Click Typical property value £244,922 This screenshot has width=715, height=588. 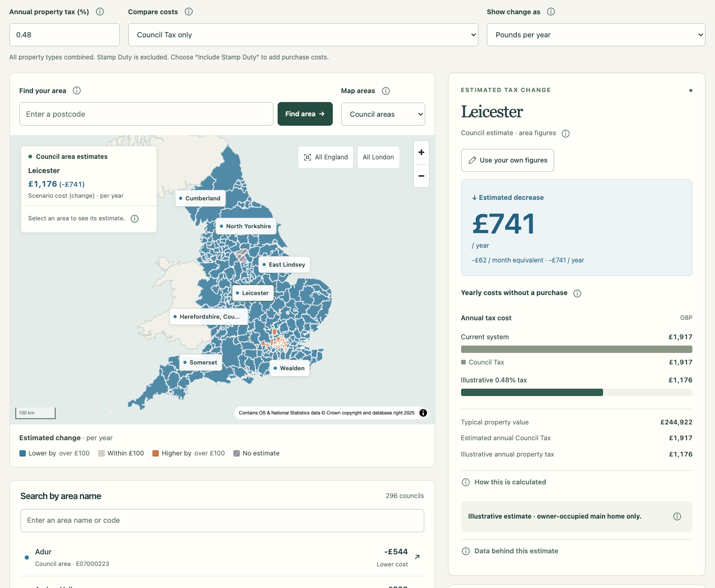click(576, 422)
